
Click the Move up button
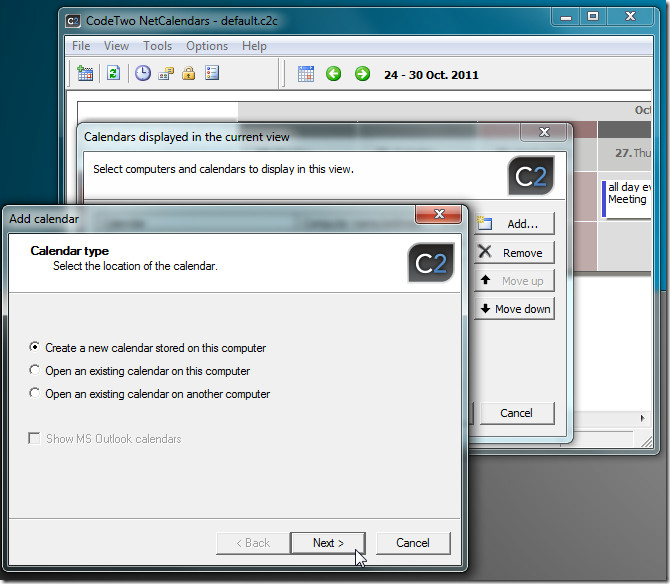click(x=514, y=281)
